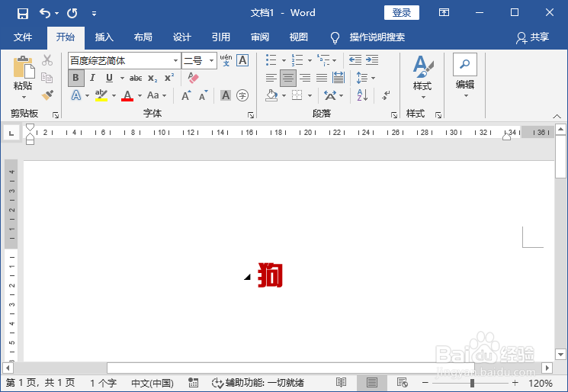The height and width of the screenshot is (392, 568).
Task: Apply distributed alignment
Action: pyautogui.click(x=339, y=78)
